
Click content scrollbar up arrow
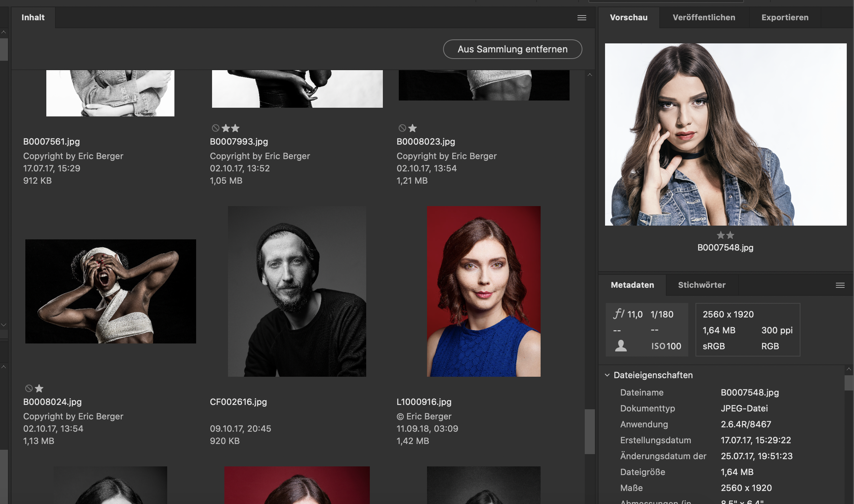pos(590,75)
